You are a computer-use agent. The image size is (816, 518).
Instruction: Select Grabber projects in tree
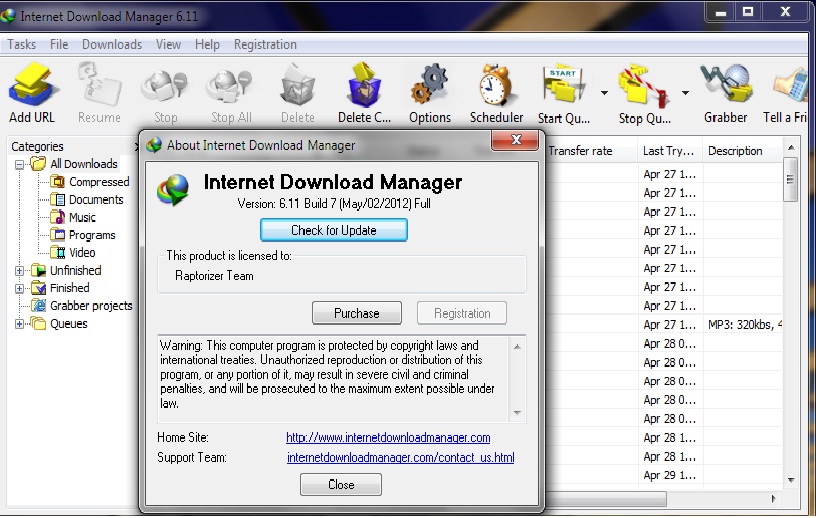pos(91,306)
